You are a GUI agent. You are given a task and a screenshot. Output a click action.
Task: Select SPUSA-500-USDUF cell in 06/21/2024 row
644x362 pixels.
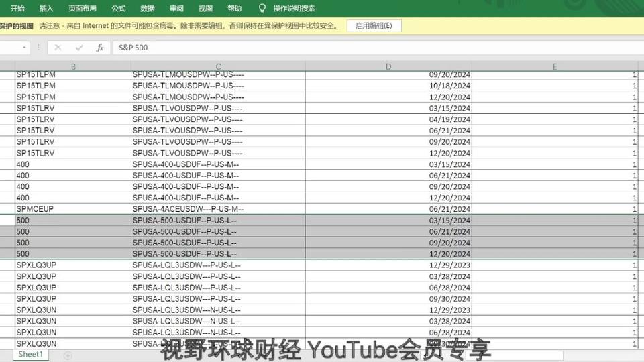218,231
